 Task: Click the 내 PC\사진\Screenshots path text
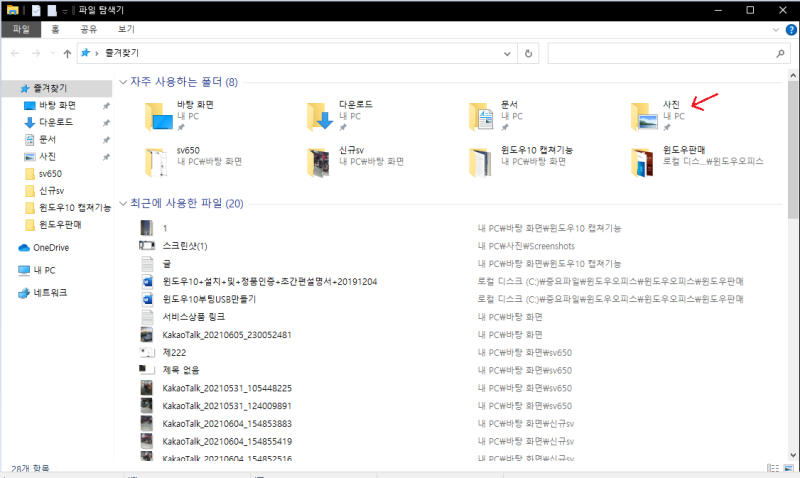click(x=526, y=246)
